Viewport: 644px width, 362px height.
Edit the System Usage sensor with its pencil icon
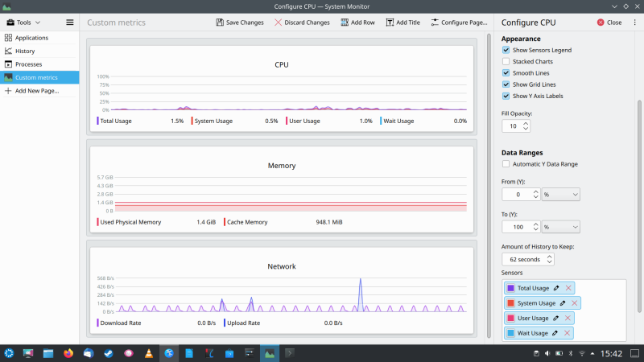(563, 303)
